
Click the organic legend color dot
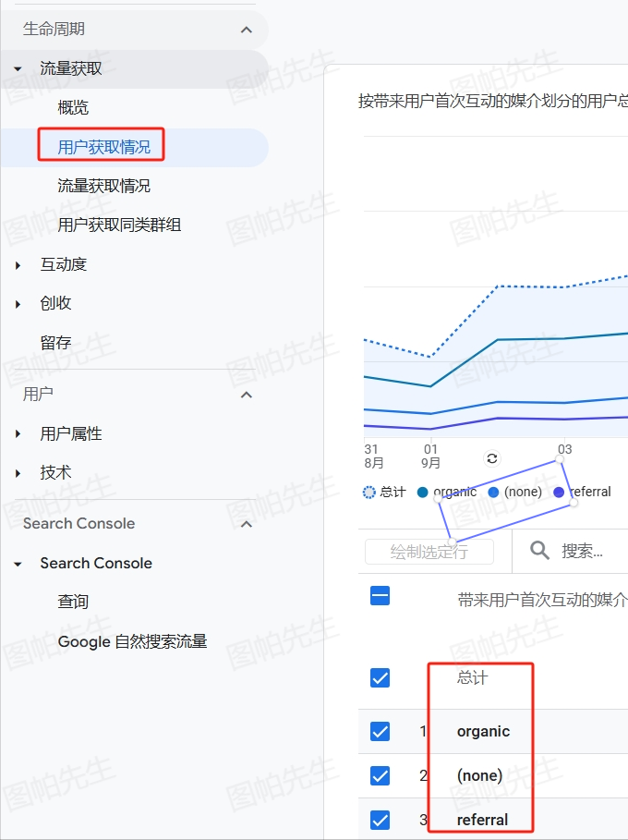[x=422, y=493]
